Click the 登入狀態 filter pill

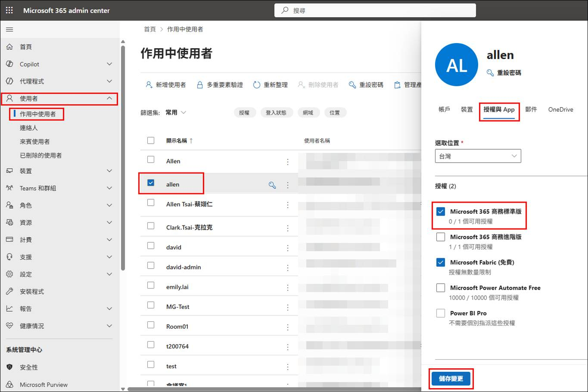(276, 113)
